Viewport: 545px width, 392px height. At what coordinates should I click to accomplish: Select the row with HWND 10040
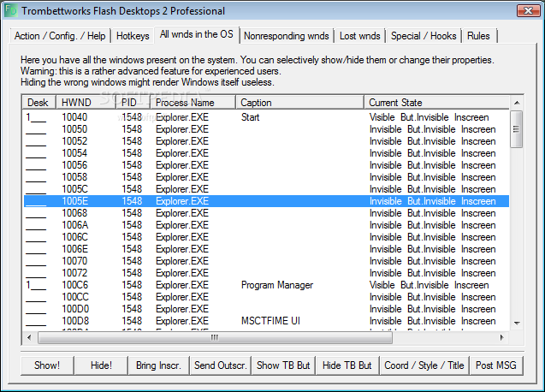pyautogui.click(x=266, y=117)
